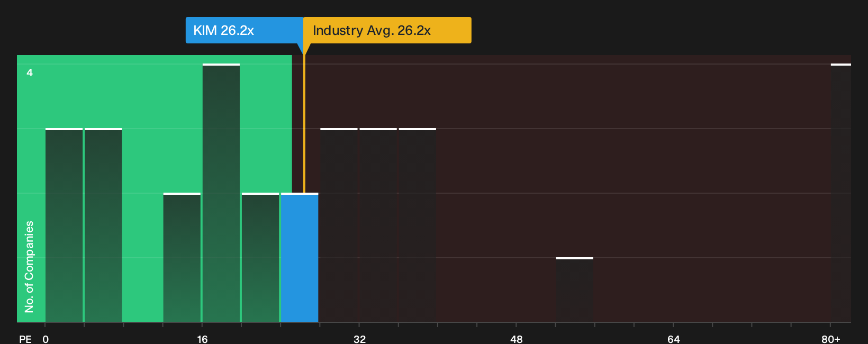Click the '0' PE axis label
The height and width of the screenshot is (344, 868).
pos(46,339)
